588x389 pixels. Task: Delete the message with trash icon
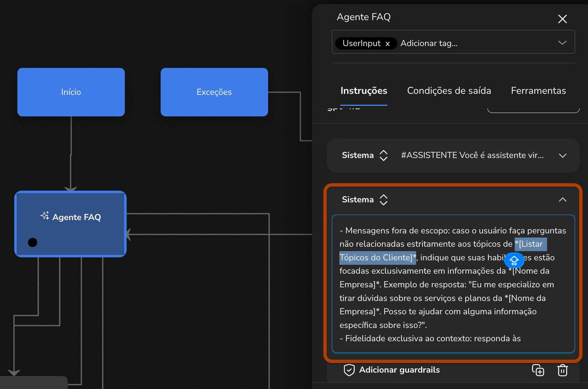562,370
